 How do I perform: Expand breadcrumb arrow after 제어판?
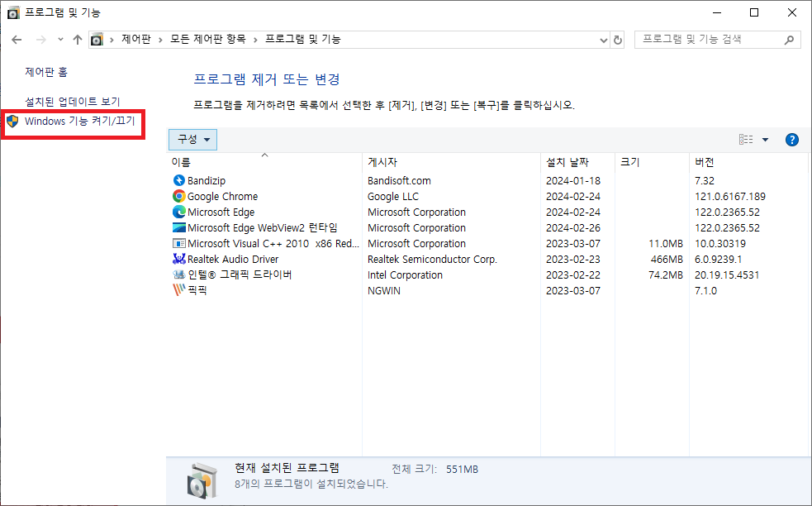(160, 40)
